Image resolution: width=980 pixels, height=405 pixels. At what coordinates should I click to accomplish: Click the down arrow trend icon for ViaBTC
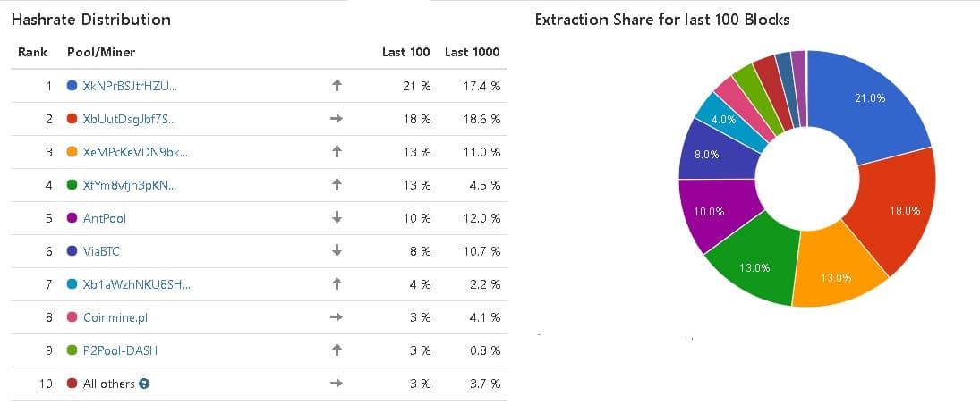[x=337, y=251]
